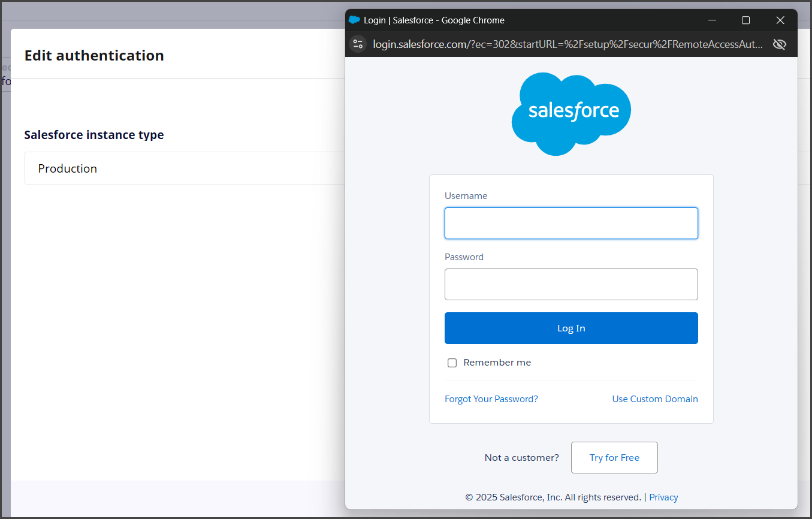Click the Salesforce instance type label

[94, 135]
